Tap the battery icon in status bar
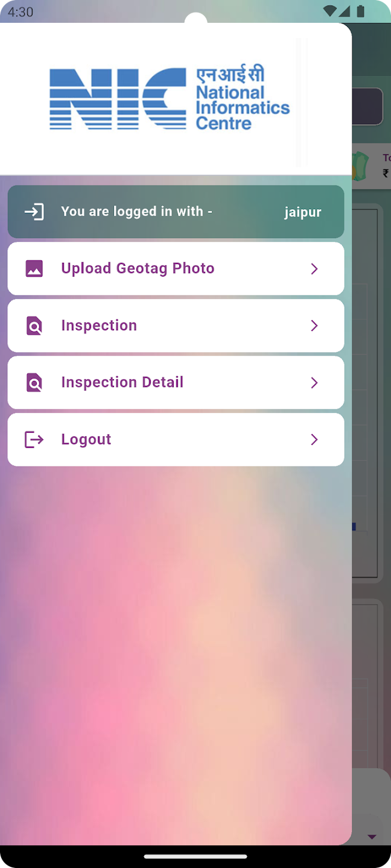391x868 pixels. (x=360, y=11)
